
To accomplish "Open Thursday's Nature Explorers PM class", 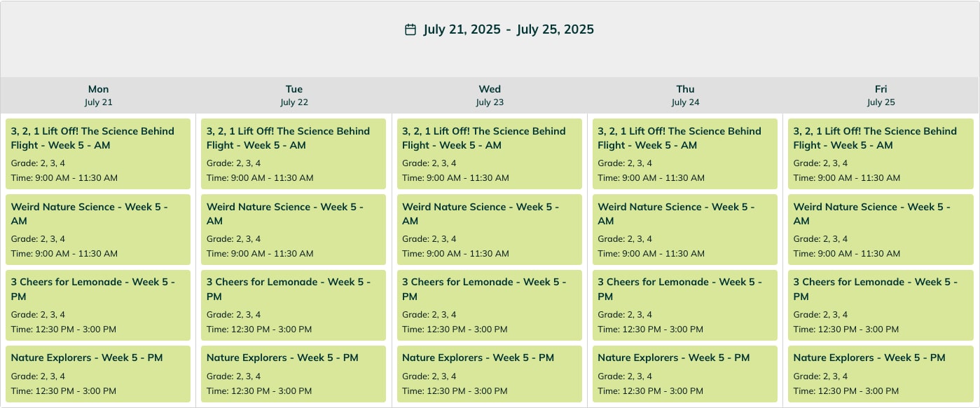I will pyautogui.click(x=685, y=374).
